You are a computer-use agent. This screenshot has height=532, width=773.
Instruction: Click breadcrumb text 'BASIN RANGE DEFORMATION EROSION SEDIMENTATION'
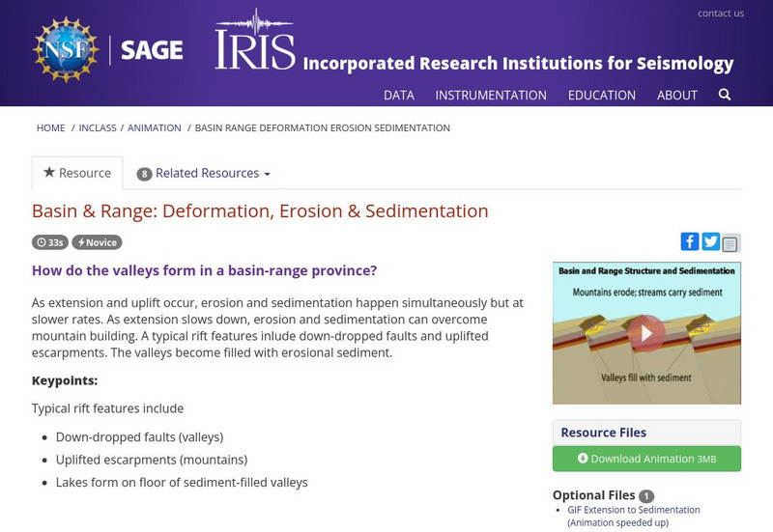click(x=323, y=128)
